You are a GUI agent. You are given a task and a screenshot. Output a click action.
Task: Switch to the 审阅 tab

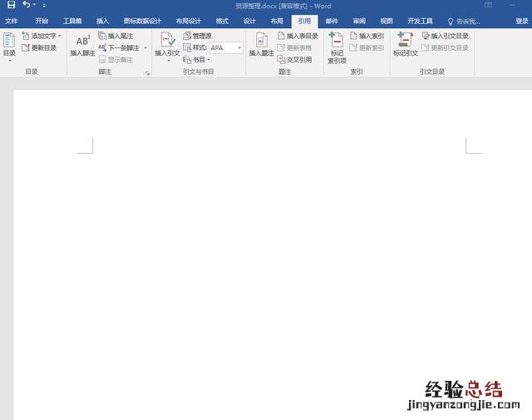click(359, 21)
